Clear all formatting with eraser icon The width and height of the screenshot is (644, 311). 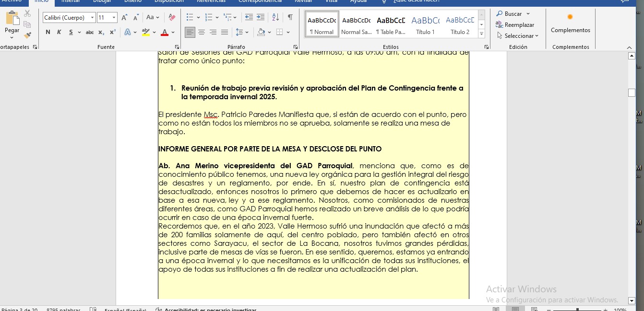coord(172,18)
